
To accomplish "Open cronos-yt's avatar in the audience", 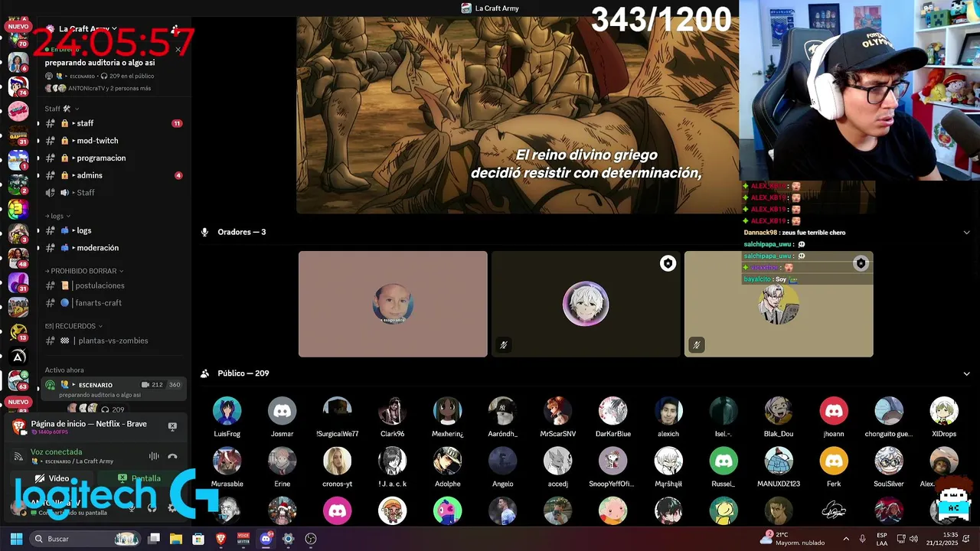I will pos(337,461).
